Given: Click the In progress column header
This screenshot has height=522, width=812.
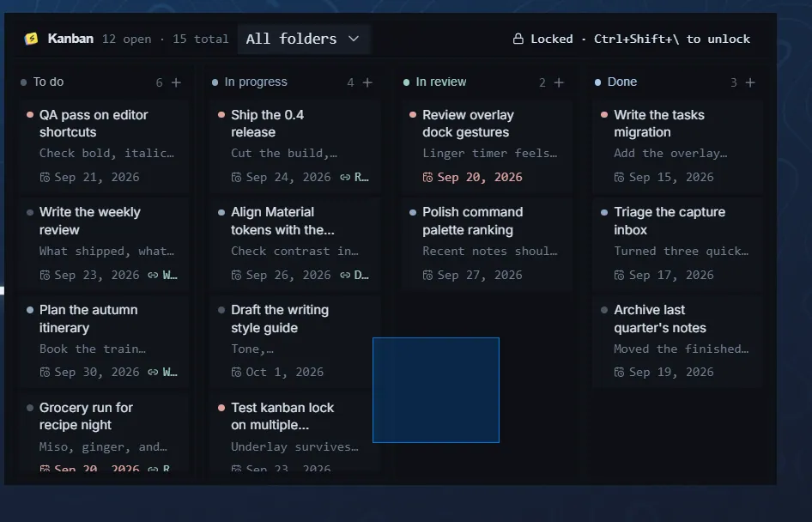Looking at the screenshot, I should (x=256, y=82).
